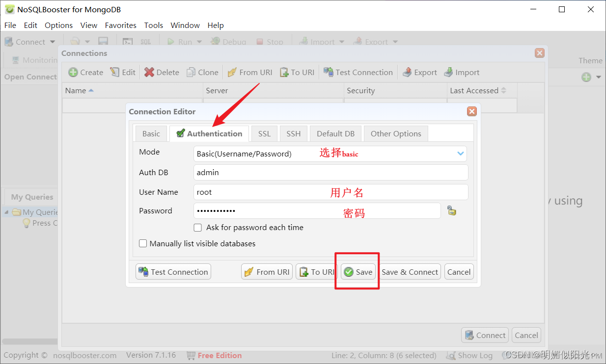Click the save disk icon in main toolbar
Viewport: 606px width, 364px height.
pyautogui.click(x=103, y=42)
